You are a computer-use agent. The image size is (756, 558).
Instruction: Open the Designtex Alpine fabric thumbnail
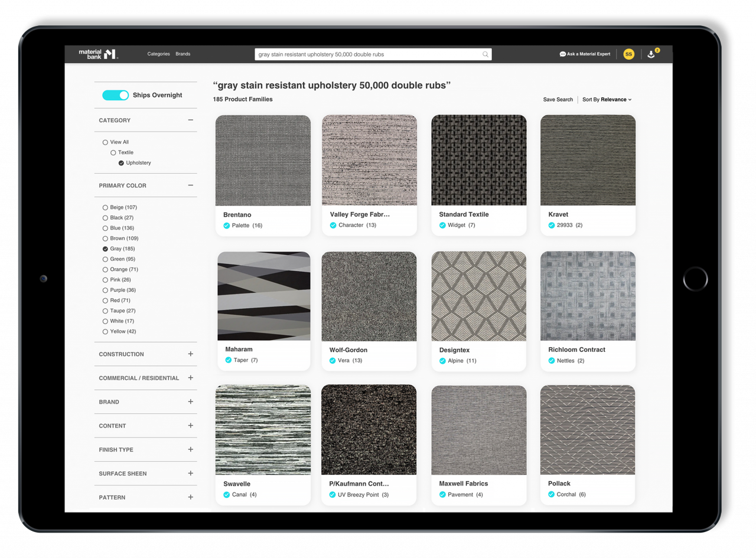tap(479, 296)
